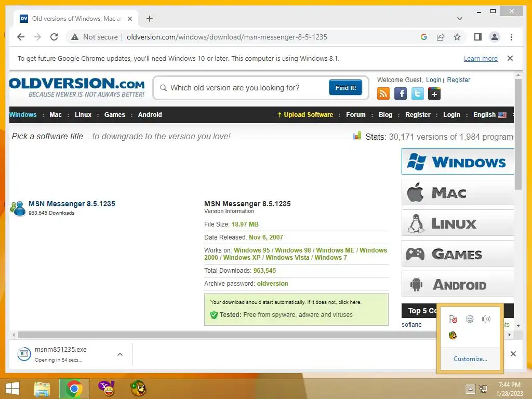
Task: Click the large Android category button
Action: [457, 284]
